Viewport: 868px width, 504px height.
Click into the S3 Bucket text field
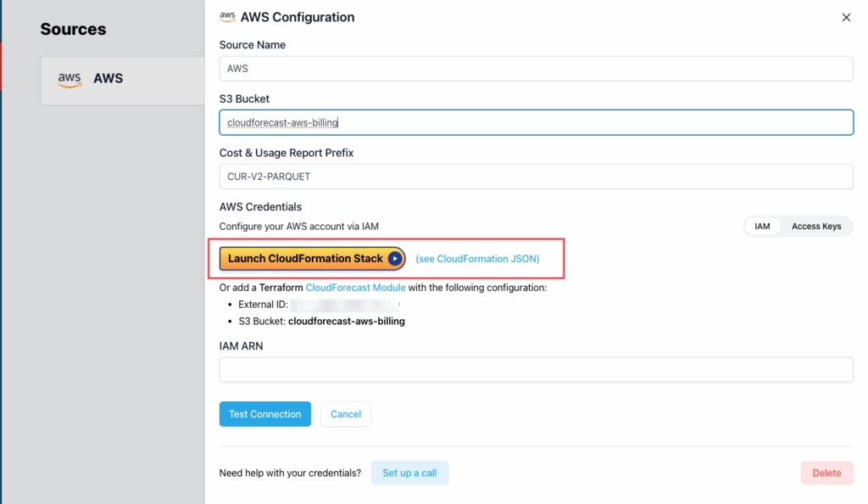pos(536,122)
